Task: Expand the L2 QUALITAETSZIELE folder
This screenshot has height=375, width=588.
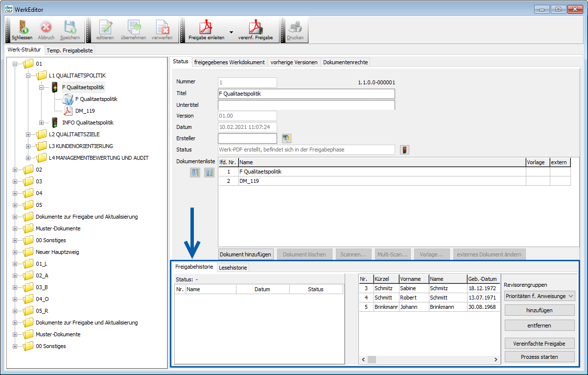Action: 28,134
